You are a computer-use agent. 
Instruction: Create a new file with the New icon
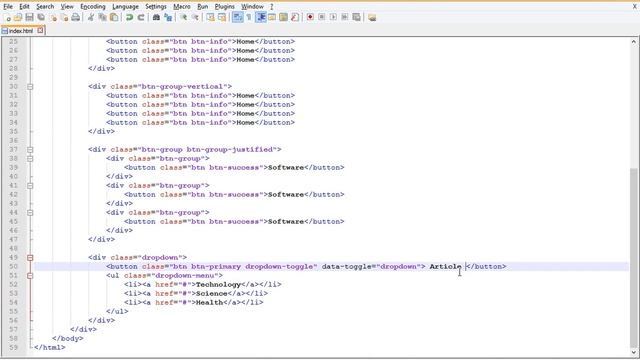coord(7,18)
